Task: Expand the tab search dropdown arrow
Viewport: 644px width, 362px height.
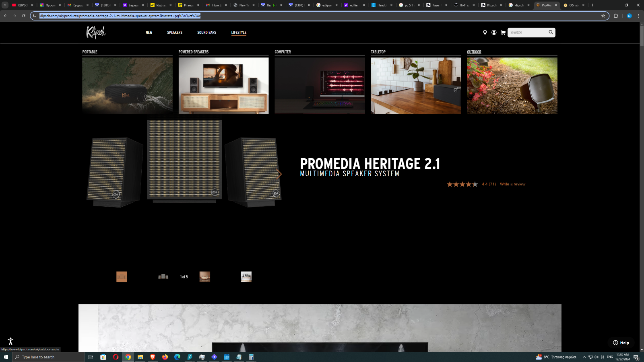Action: click(5, 5)
